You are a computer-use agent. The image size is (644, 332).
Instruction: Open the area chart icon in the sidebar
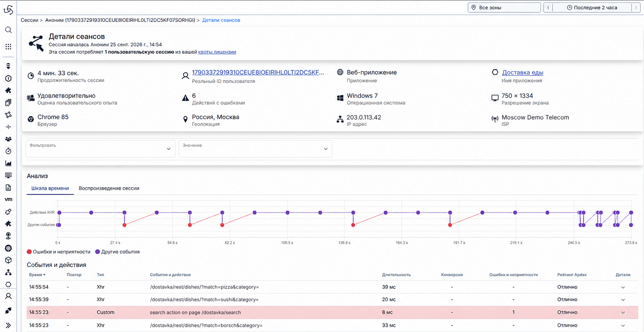[8, 163]
